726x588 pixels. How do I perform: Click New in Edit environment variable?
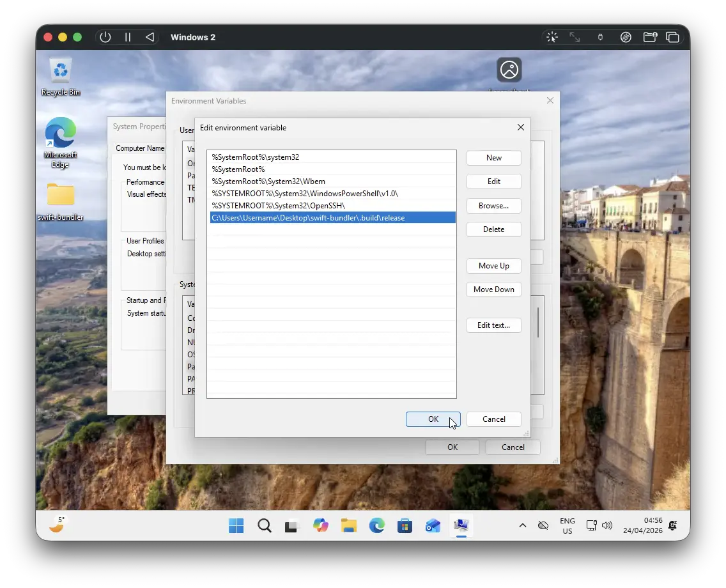click(x=493, y=158)
